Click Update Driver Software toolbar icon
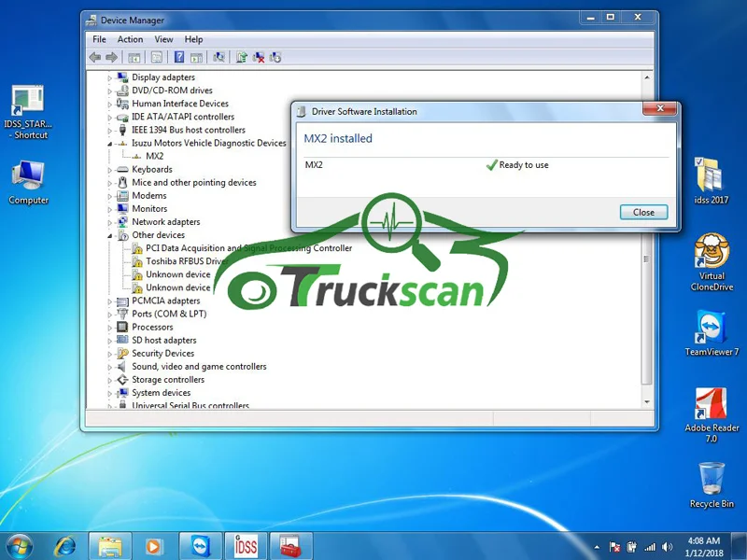 click(x=242, y=58)
